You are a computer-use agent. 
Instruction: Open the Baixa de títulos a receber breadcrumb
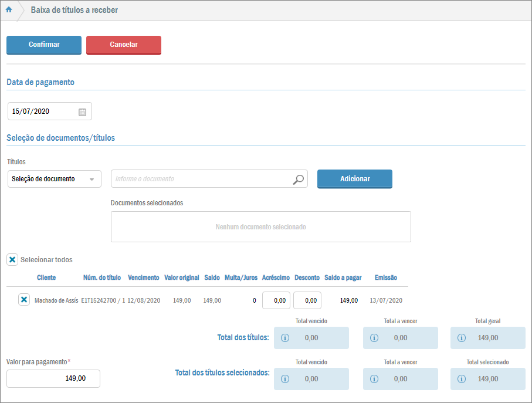pyautogui.click(x=74, y=10)
